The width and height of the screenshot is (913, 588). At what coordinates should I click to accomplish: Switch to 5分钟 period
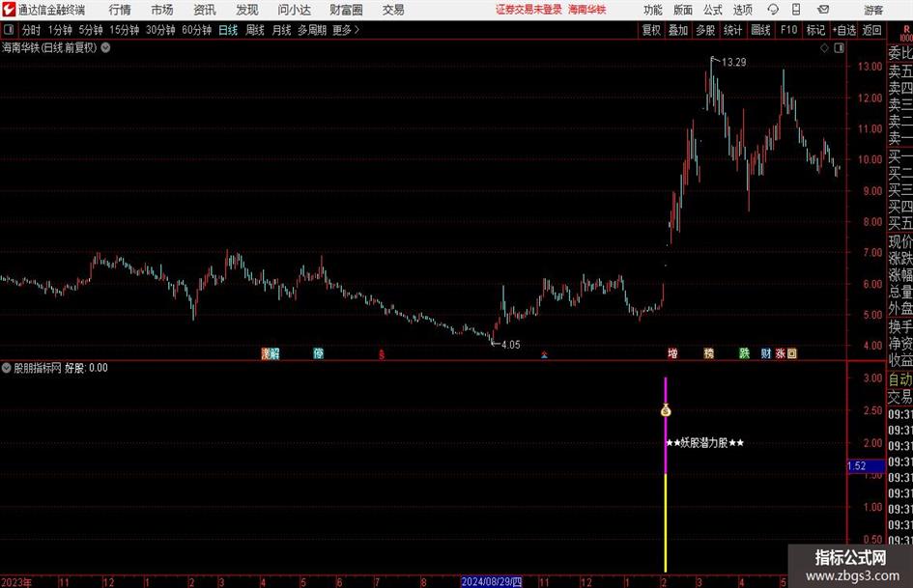pos(91,30)
